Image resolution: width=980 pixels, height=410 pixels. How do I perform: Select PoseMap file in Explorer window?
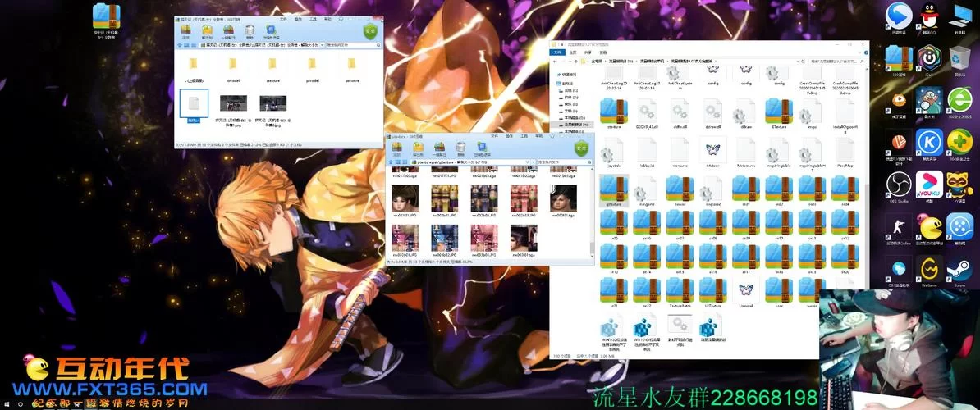pyautogui.click(x=845, y=152)
